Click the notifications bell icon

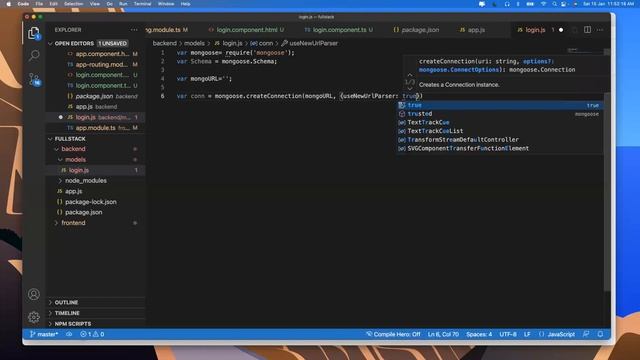pyautogui.click(x=600, y=334)
